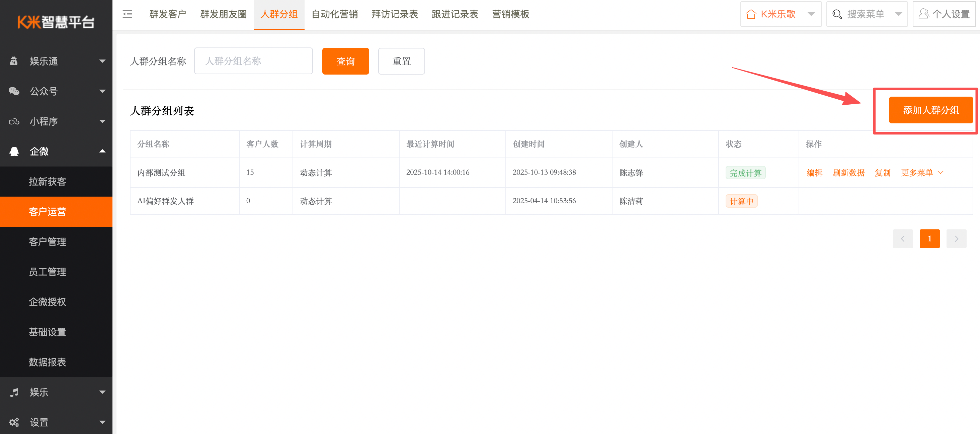Expand the 娱乐通 sidebar menu arrow
This screenshot has width=980, height=434.
(102, 61)
